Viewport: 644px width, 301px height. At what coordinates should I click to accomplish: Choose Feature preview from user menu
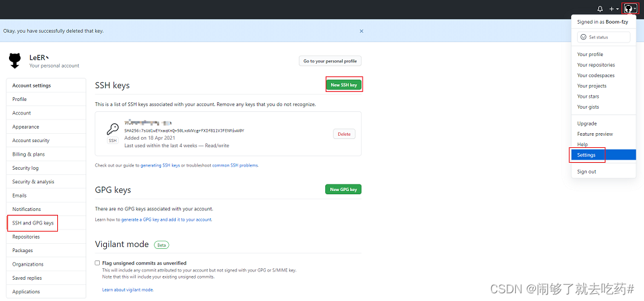click(603, 134)
